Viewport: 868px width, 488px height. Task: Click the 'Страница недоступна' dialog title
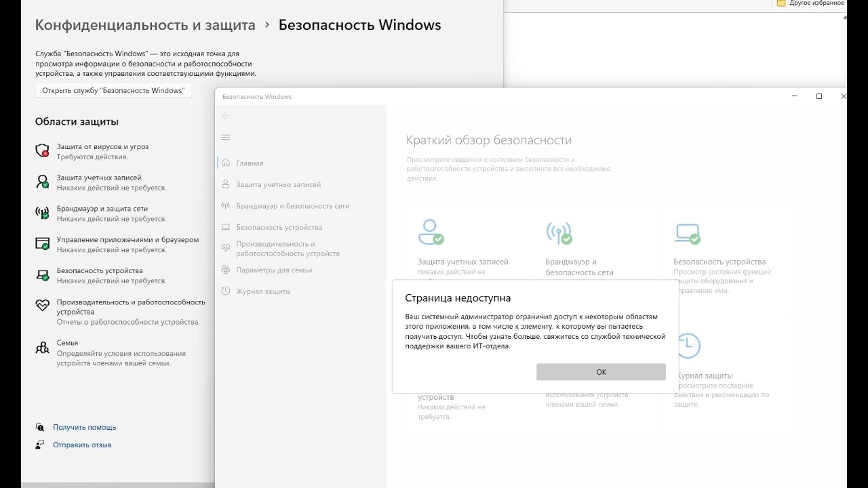tap(458, 298)
